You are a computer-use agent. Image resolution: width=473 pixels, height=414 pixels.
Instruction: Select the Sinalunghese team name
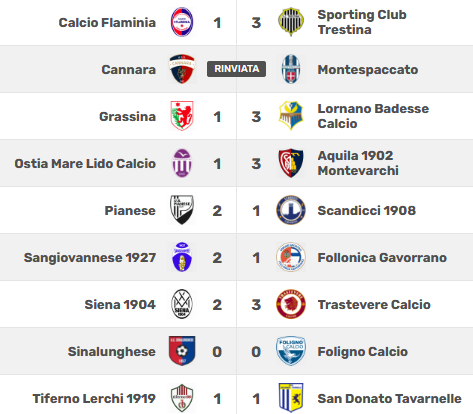pos(112,352)
